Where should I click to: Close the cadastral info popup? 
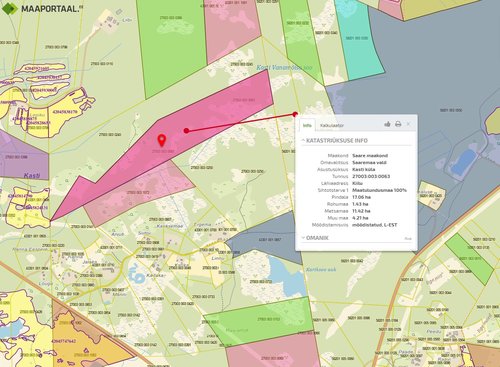tap(408, 124)
